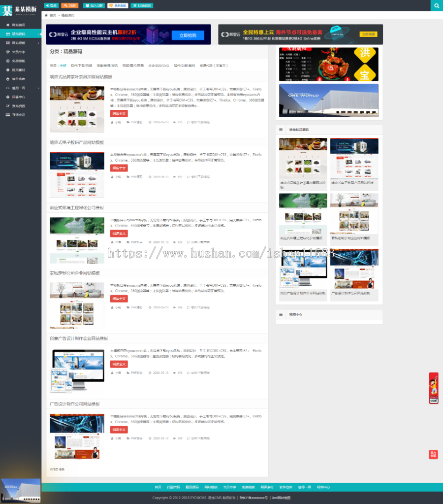Click the 软件仓库 sidebar icon
Screen dimensions: 443x504
pyautogui.click(x=8, y=79)
